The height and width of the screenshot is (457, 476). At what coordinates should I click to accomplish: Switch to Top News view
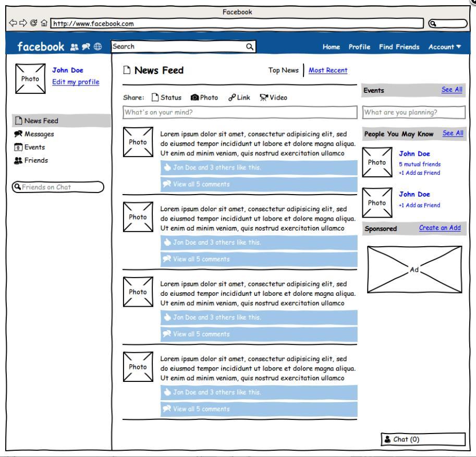click(x=284, y=70)
